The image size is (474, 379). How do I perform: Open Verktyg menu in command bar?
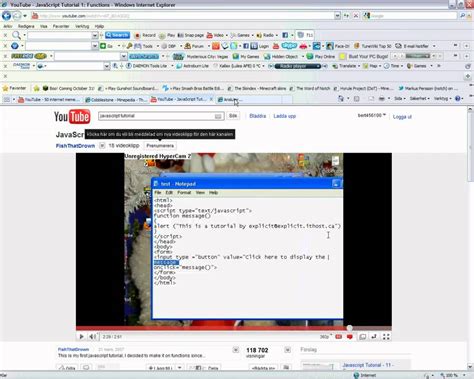click(442, 98)
